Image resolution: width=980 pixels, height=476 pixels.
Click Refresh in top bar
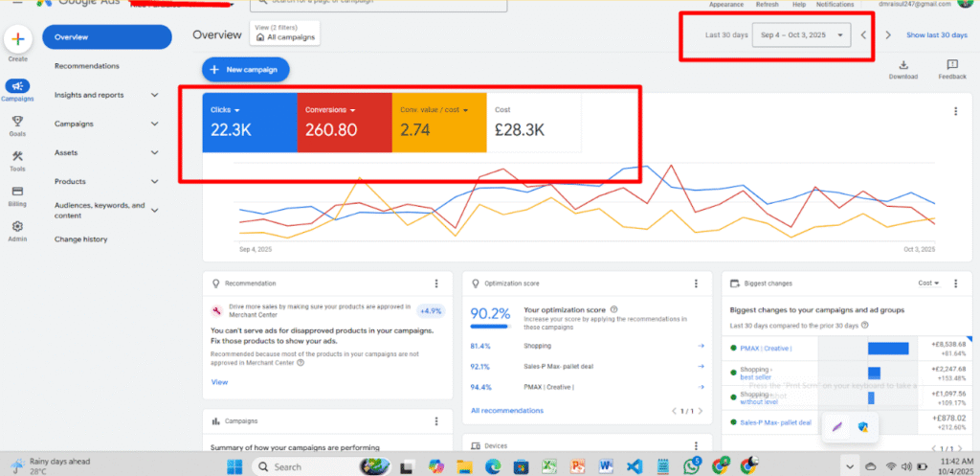(767, 5)
